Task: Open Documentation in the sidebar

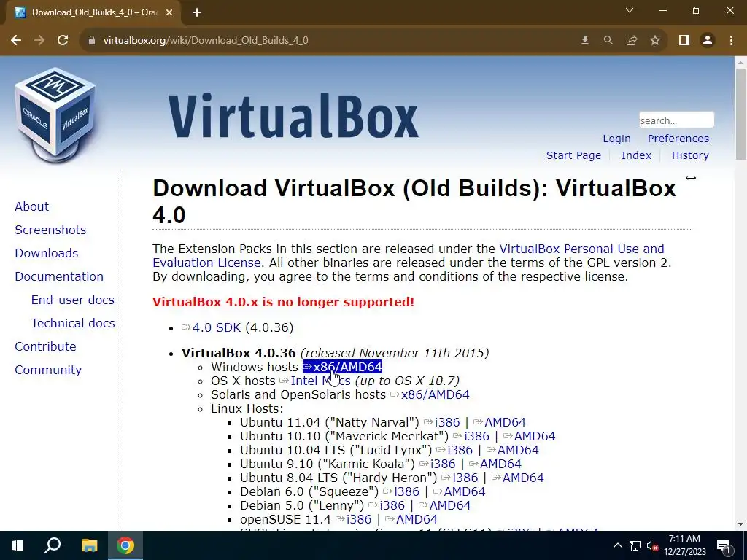Action: (59, 276)
